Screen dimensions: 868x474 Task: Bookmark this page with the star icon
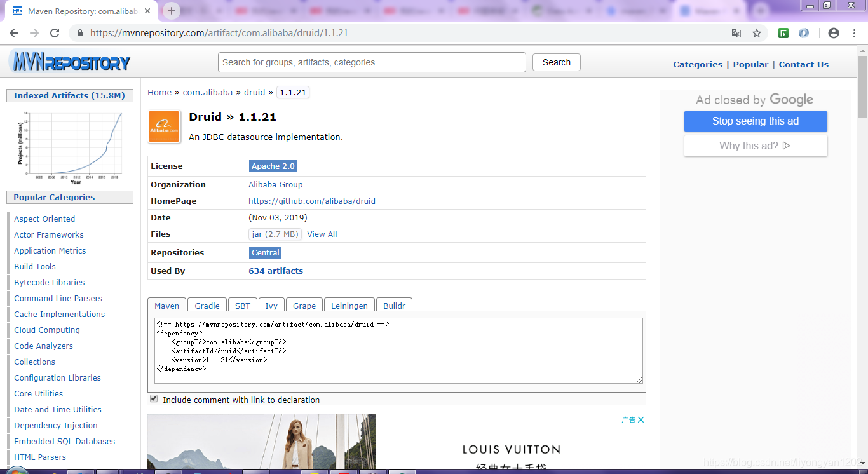[757, 33]
